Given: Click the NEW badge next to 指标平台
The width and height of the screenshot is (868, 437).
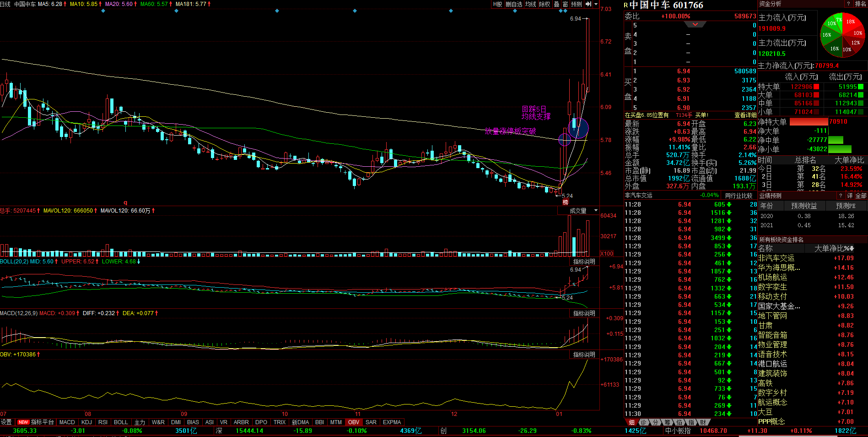Looking at the screenshot, I should pyautogui.click(x=23, y=422).
